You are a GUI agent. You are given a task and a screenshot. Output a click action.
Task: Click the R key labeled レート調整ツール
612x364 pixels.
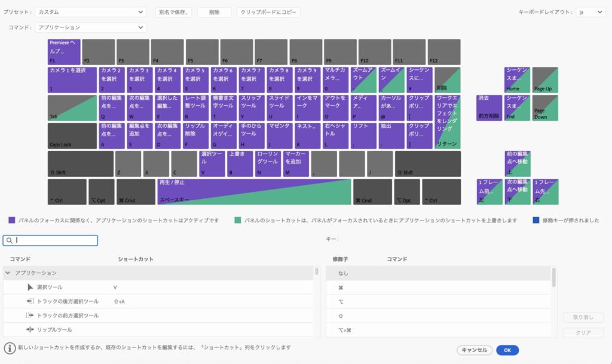(x=195, y=108)
